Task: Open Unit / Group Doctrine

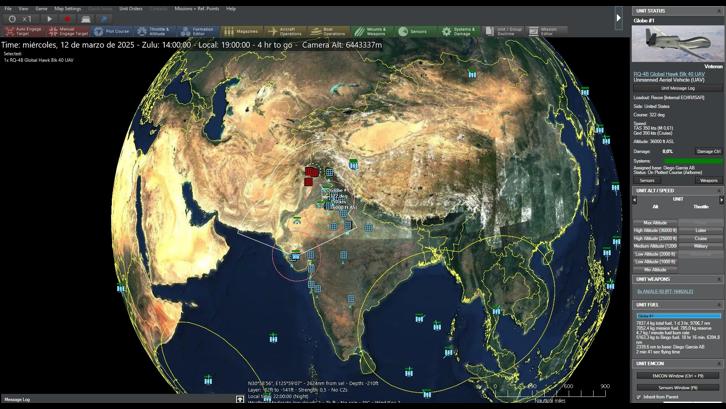Action: [x=503, y=31]
